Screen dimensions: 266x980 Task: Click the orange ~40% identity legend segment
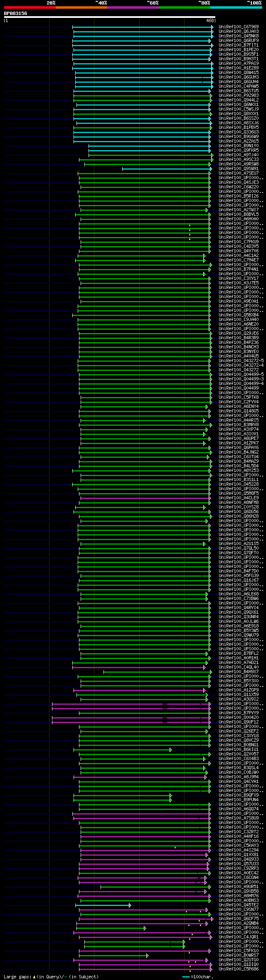point(81,7)
